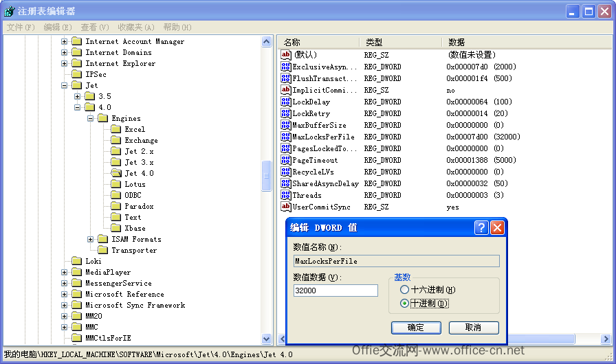Viewport: 616px width, 364px height.
Task: Open the 查看(V) menu
Action: click(95, 27)
